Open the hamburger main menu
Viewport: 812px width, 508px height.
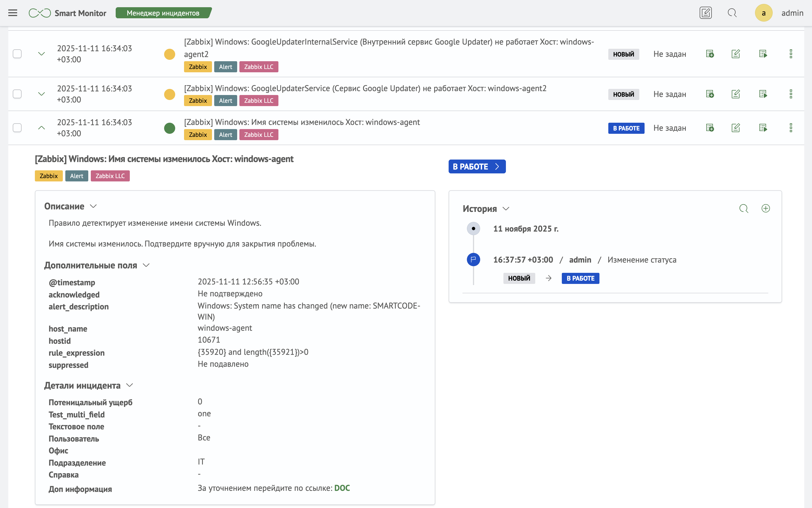[13, 13]
